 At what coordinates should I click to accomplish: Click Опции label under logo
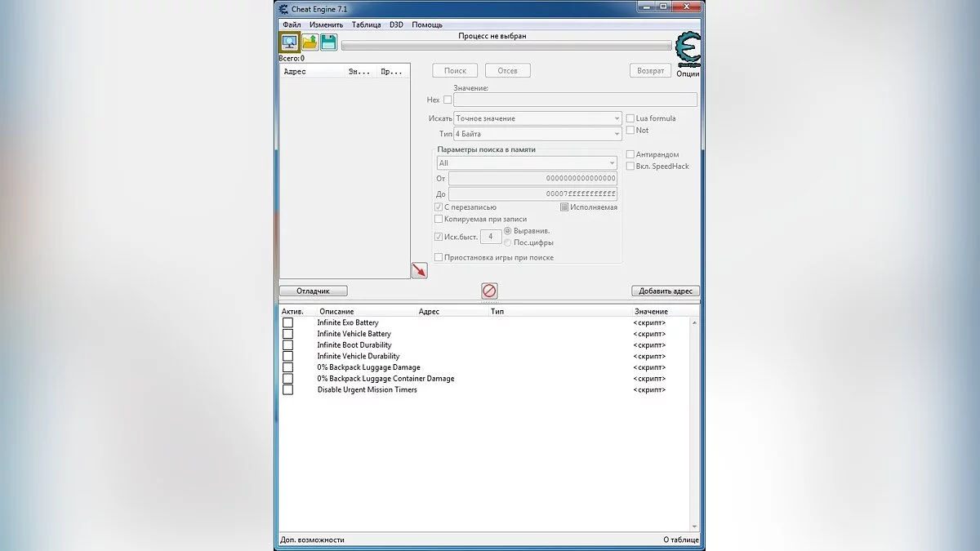coord(688,73)
